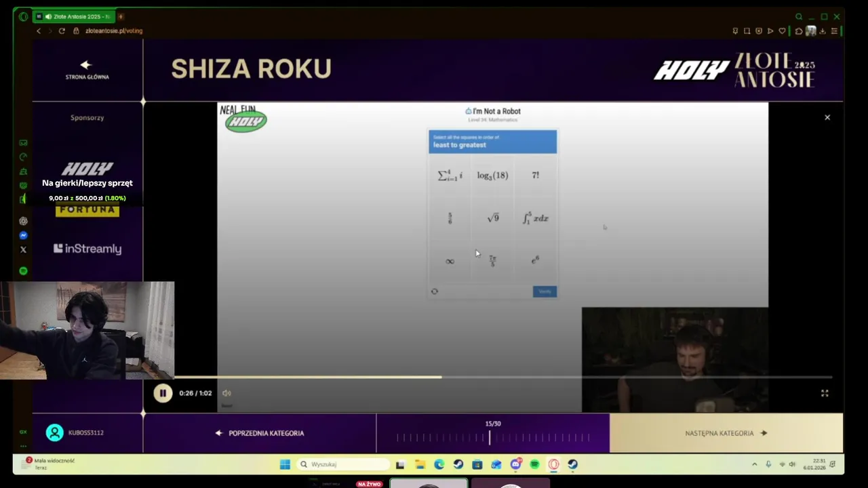Select the 7π/5 captcha square
The image size is (868, 488).
click(x=492, y=261)
